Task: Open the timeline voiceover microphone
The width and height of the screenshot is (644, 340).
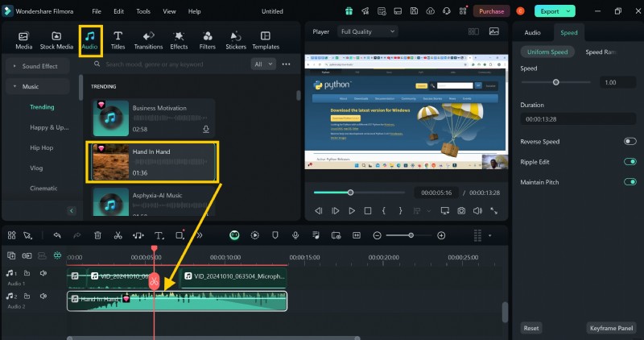Action: tap(295, 235)
